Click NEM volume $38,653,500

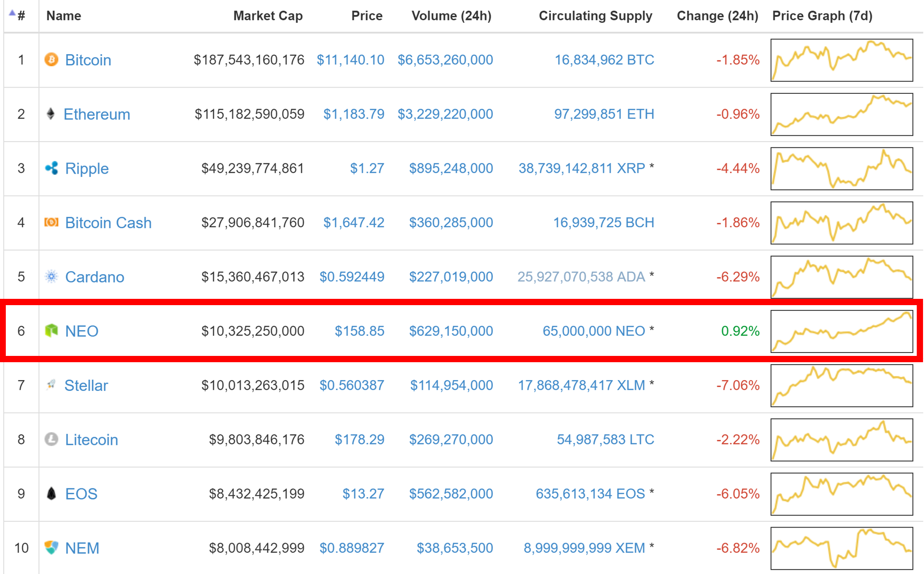tap(455, 547)
